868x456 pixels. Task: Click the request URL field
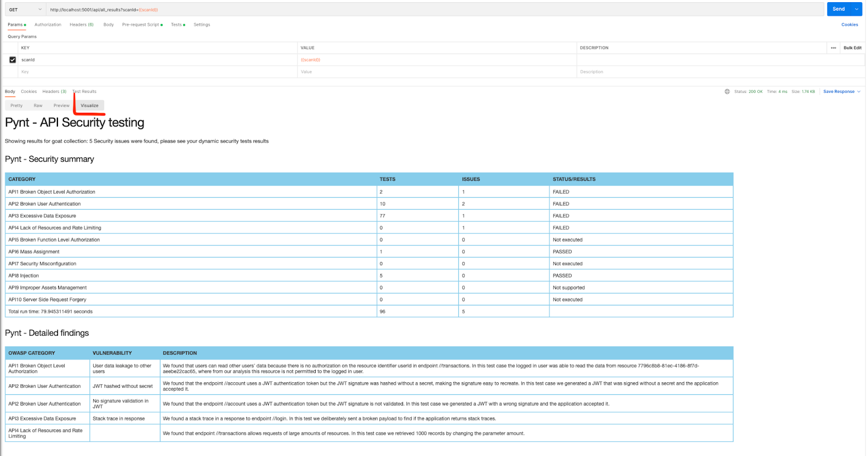coord(435,9)
